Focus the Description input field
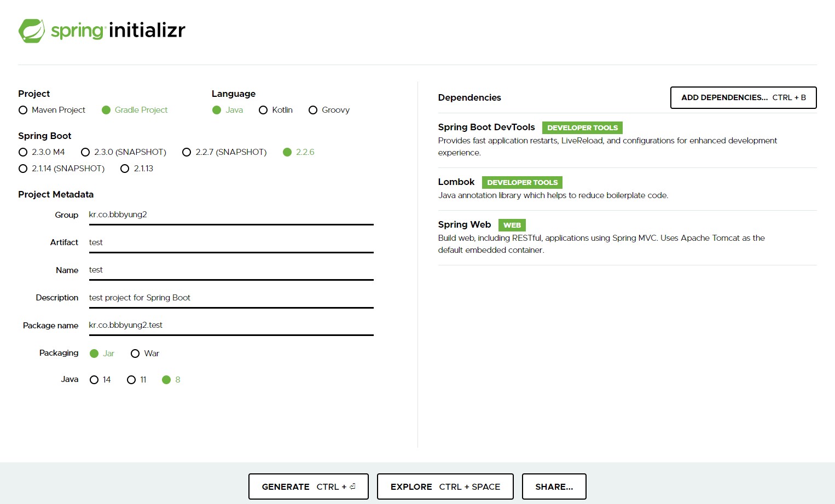The image size is (835, 504). (231, 298)
